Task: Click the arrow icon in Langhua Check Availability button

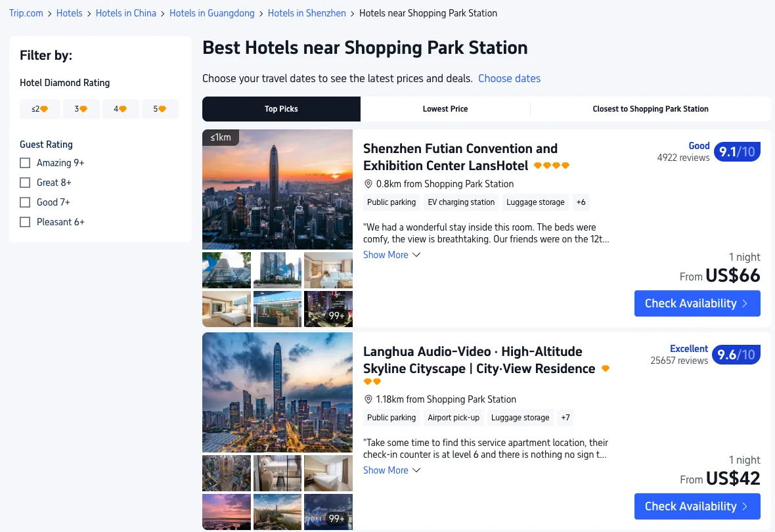Action: [x=744, y=506]
